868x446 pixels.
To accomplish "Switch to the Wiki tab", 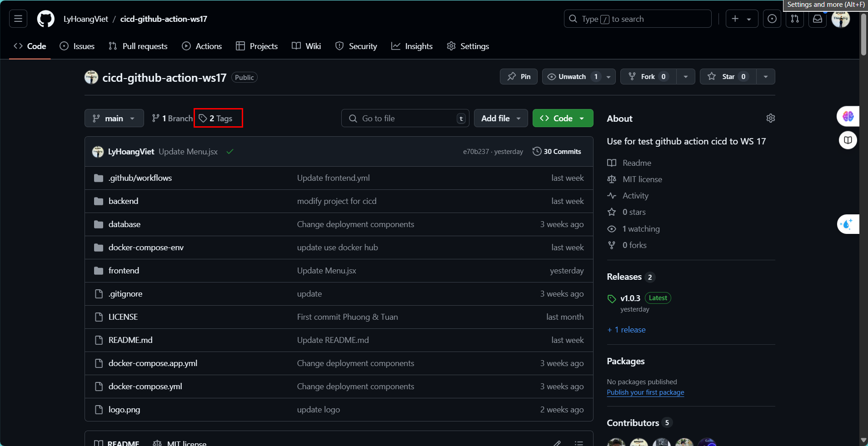I will click(x=306, y=46).
